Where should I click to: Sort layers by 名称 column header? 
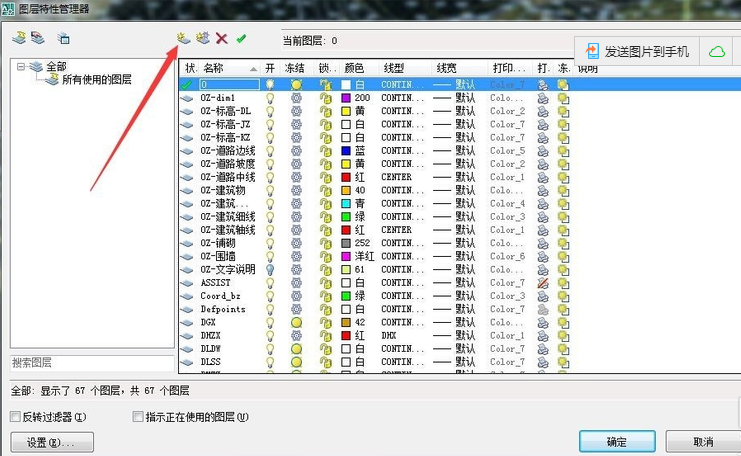[x=214, y=68]
